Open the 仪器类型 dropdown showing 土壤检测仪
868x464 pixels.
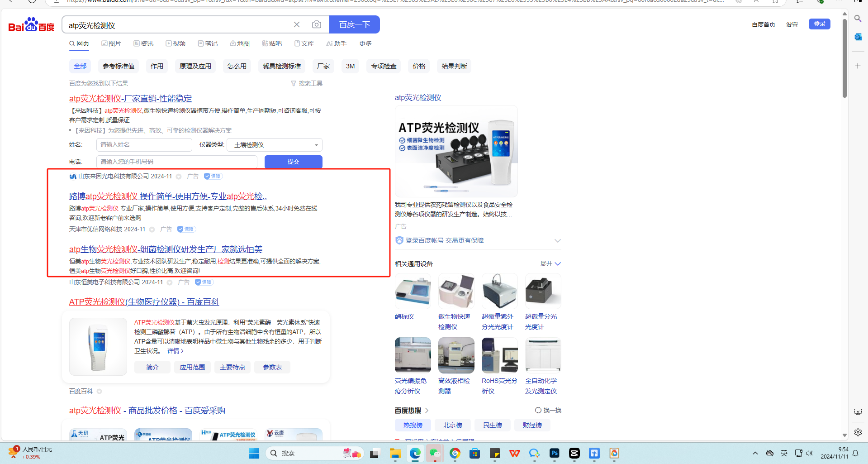click(x=275, y=145)
